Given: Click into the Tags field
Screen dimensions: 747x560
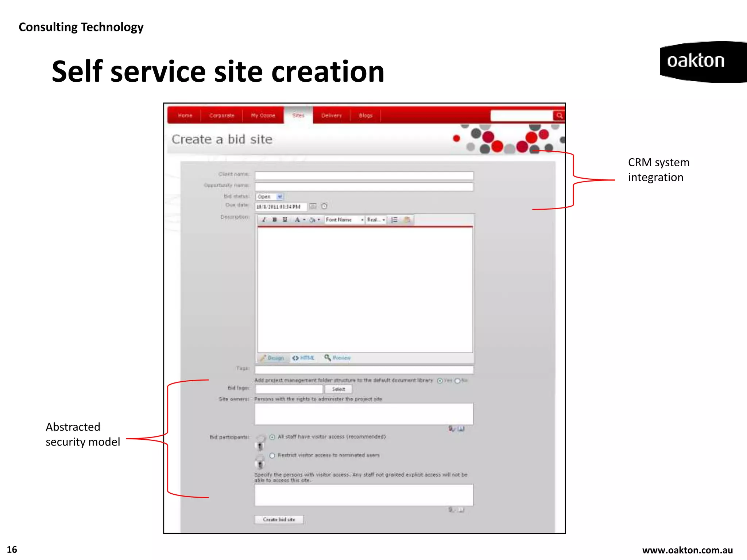Looking at the screenshot, I should click(x=364, y=370).
